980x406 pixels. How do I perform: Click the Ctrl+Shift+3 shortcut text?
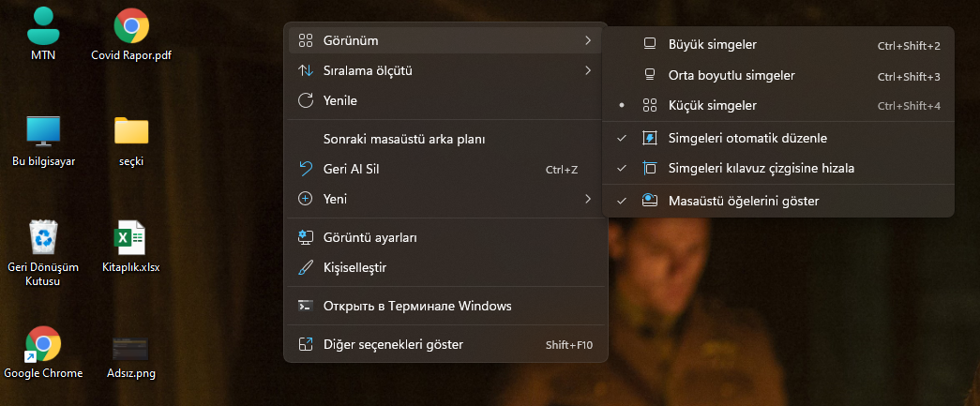point(909,77)
